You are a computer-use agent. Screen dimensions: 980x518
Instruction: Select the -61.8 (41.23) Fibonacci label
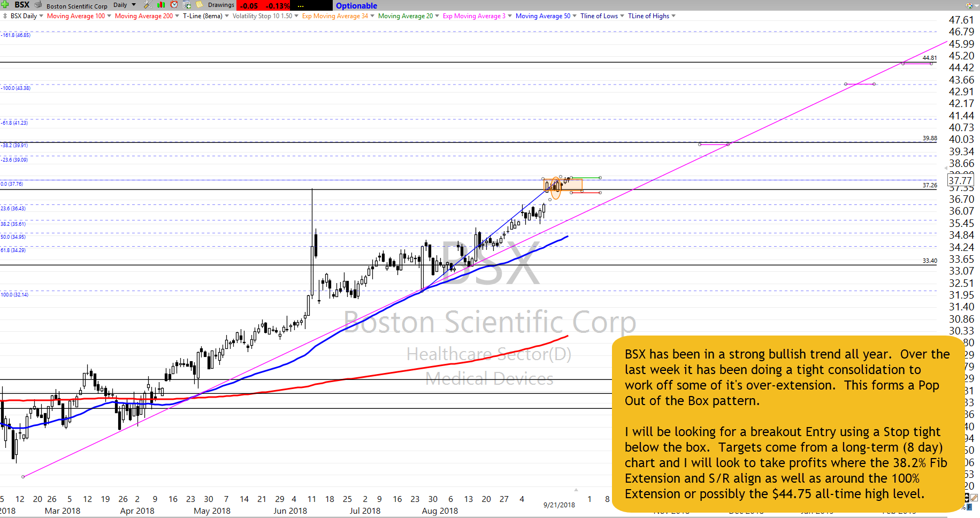click(x=14, y=123)
